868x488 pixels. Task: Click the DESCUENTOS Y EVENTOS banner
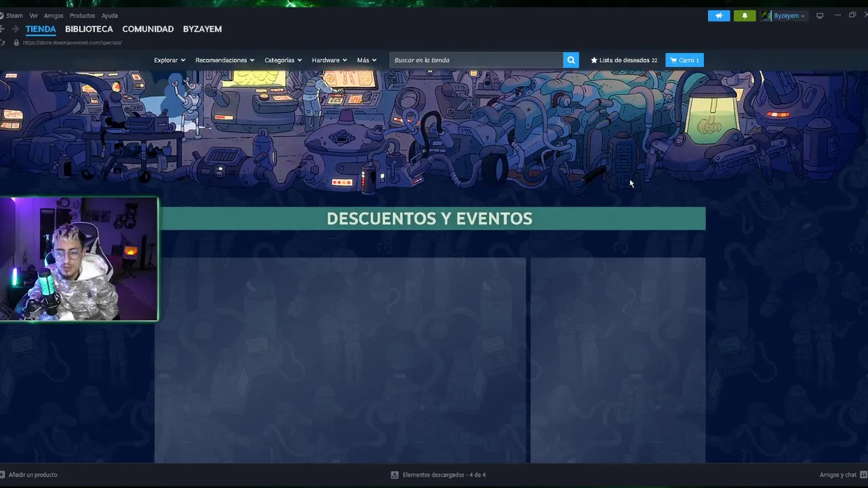(x=430, y=218)
